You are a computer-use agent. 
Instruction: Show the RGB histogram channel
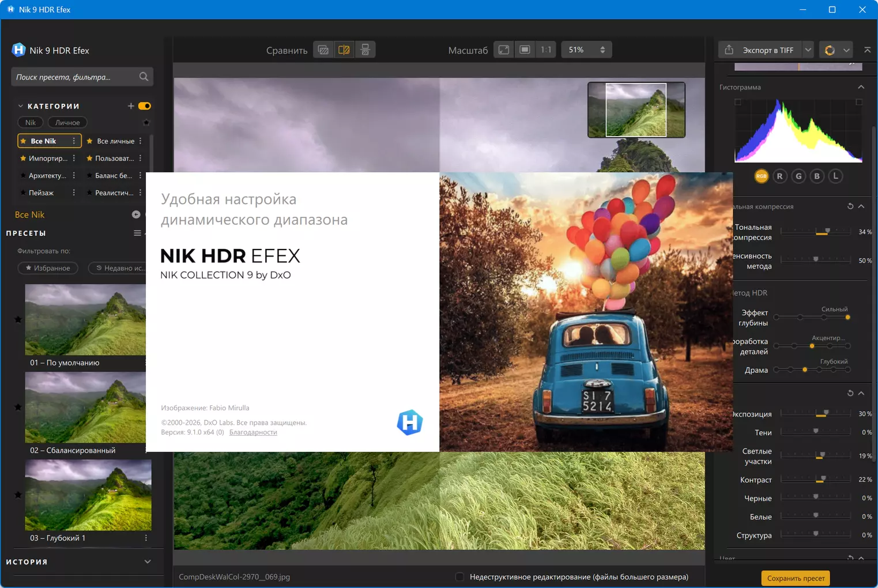pos(762,176)
